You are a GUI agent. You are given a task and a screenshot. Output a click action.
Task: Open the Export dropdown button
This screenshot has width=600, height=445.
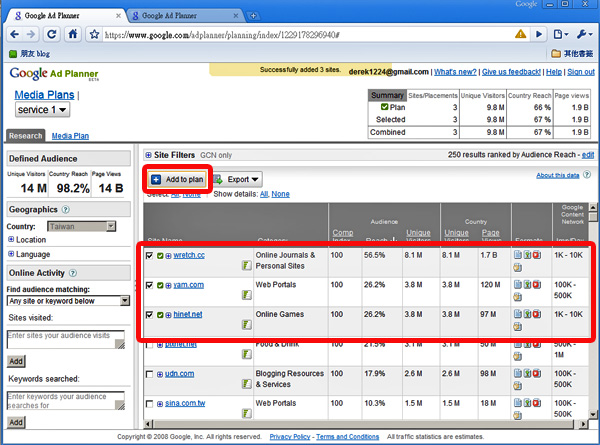tap(237, 179)
